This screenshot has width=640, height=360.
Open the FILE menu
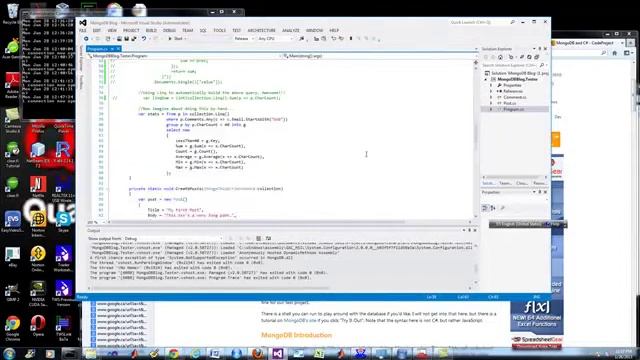click(83, 31)
